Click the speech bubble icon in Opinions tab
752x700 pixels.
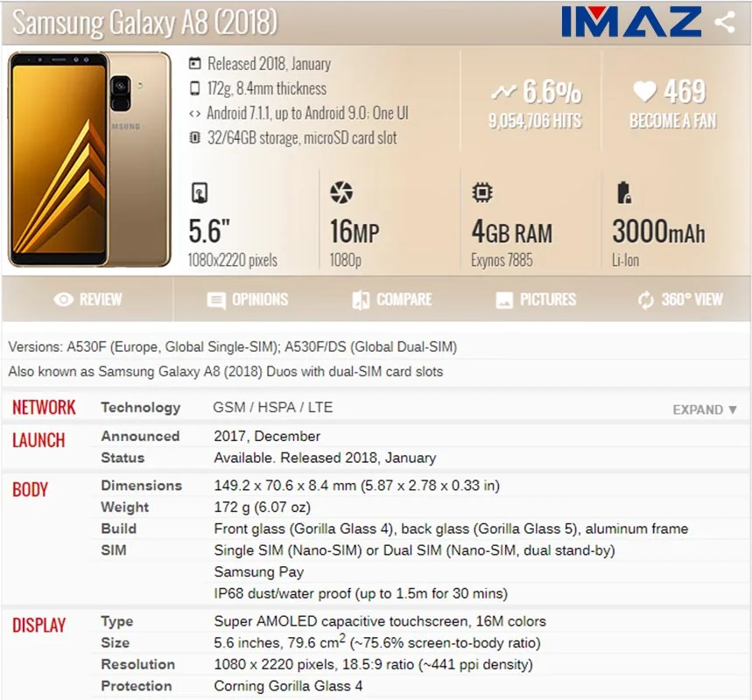(216, 301)
